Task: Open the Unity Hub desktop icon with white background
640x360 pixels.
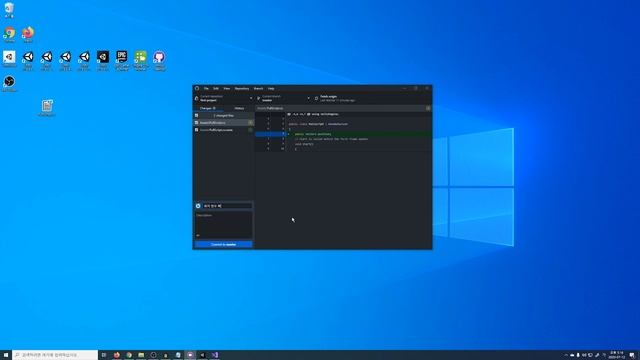Action: click(x=9, y=59)
